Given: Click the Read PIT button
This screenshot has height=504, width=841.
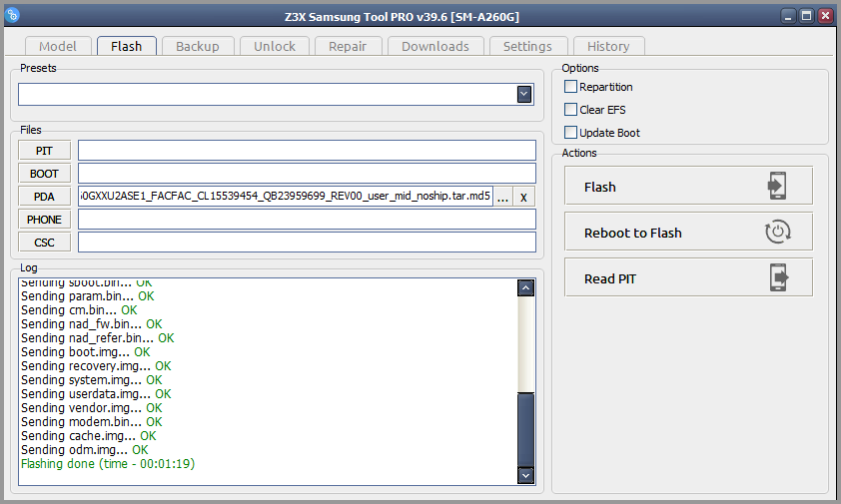Looking at the screenshot, I should (x=688, y=277).
